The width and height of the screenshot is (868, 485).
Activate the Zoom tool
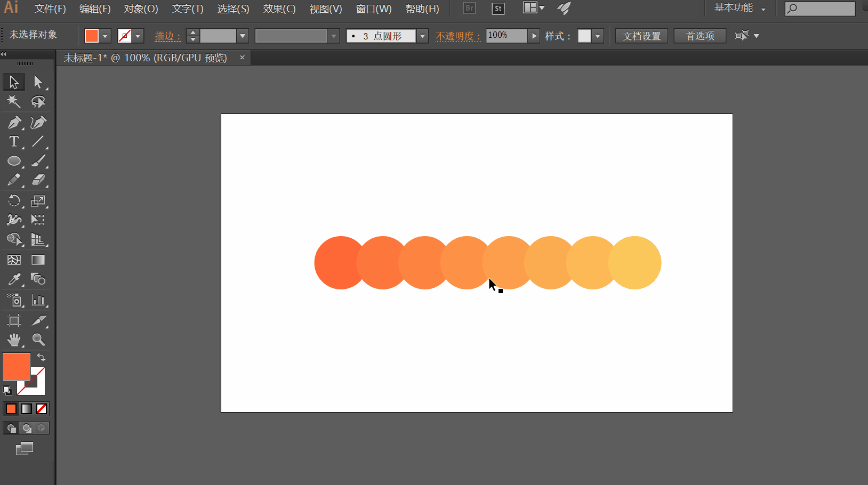(x=38, y=339)
